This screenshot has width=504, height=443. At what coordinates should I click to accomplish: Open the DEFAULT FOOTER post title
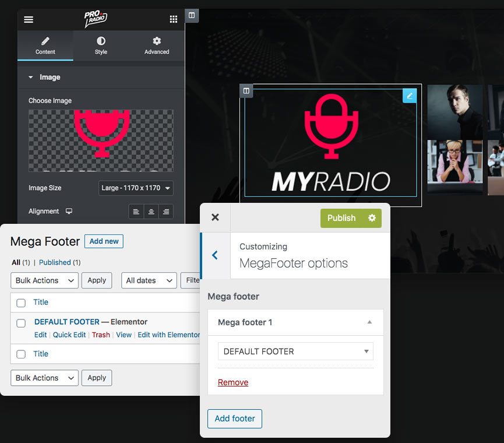[x=67, y=322]
